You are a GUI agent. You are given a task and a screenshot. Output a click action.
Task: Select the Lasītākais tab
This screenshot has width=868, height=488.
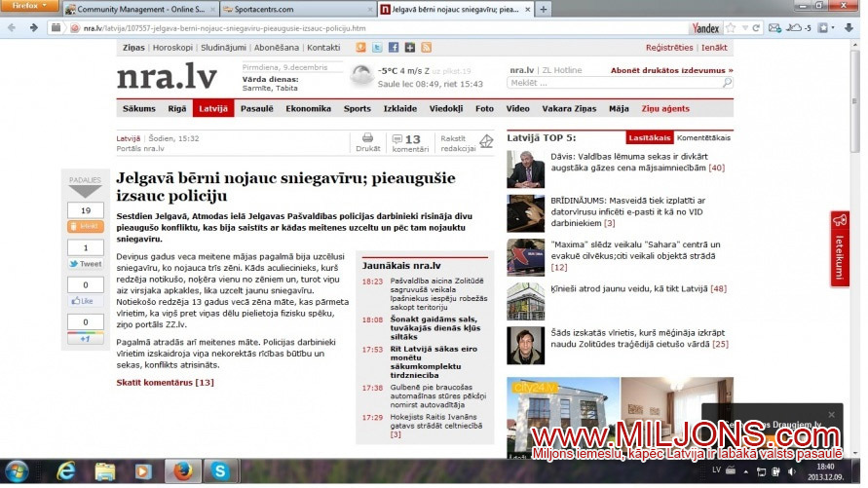tap(650, 137)
